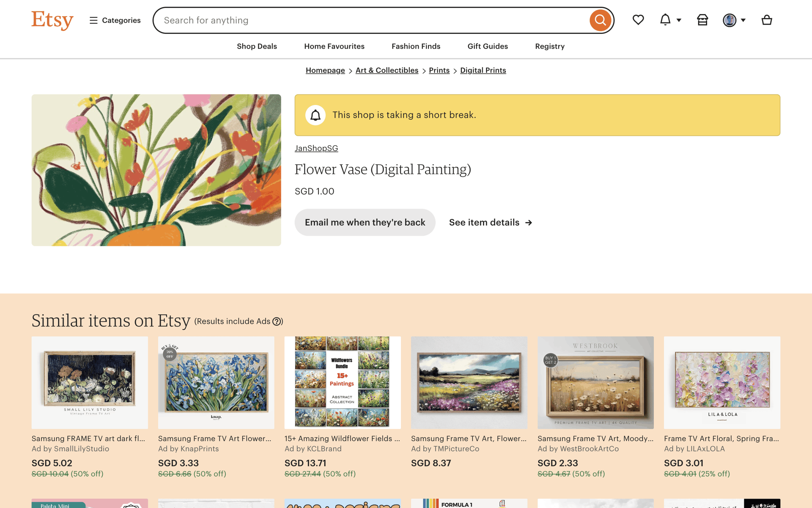Click the Etsy logo
The image size is (812, 508).
point(52,20)
